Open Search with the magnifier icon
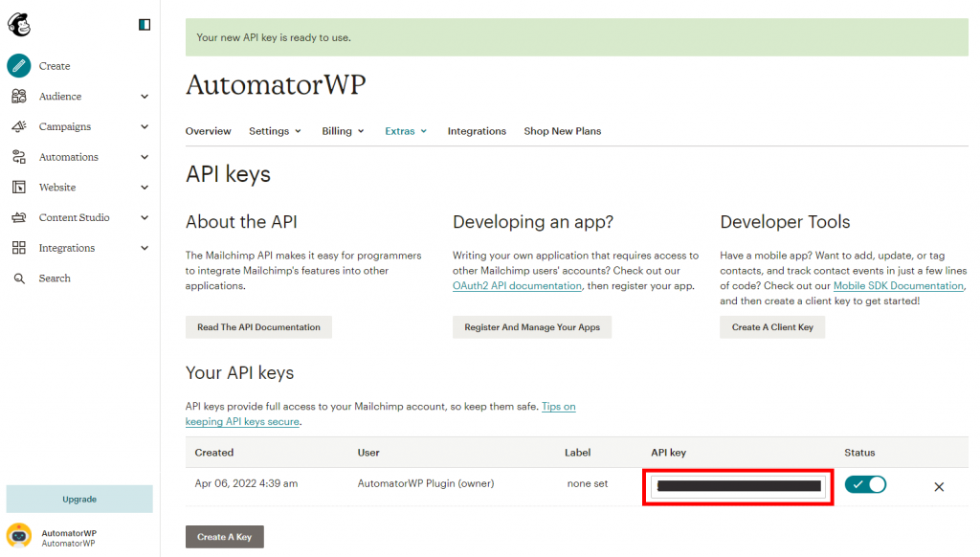Screen dimensions: 980x557 [x=19, y=278]
